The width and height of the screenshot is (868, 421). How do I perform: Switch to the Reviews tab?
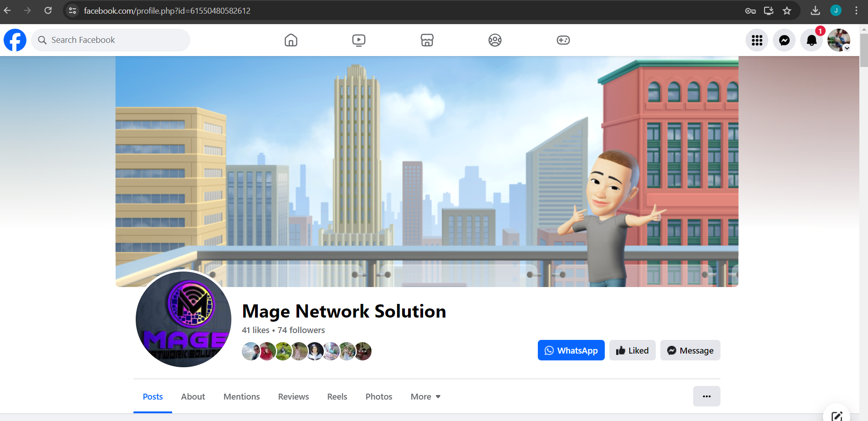[x=294, y=397]
